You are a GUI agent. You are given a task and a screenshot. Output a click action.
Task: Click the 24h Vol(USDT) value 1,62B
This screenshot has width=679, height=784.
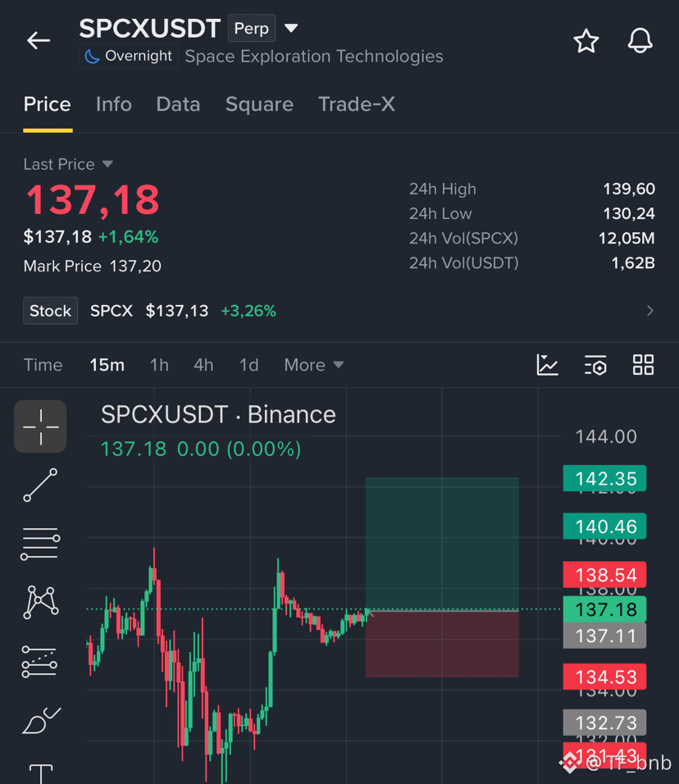[x=633, y=263]
